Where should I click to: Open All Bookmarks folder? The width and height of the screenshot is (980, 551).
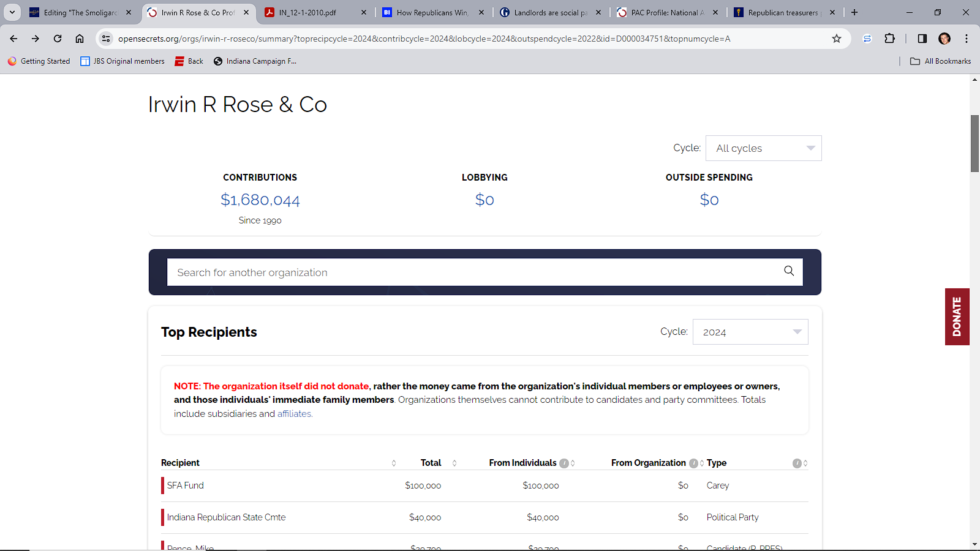coord(941,61)
